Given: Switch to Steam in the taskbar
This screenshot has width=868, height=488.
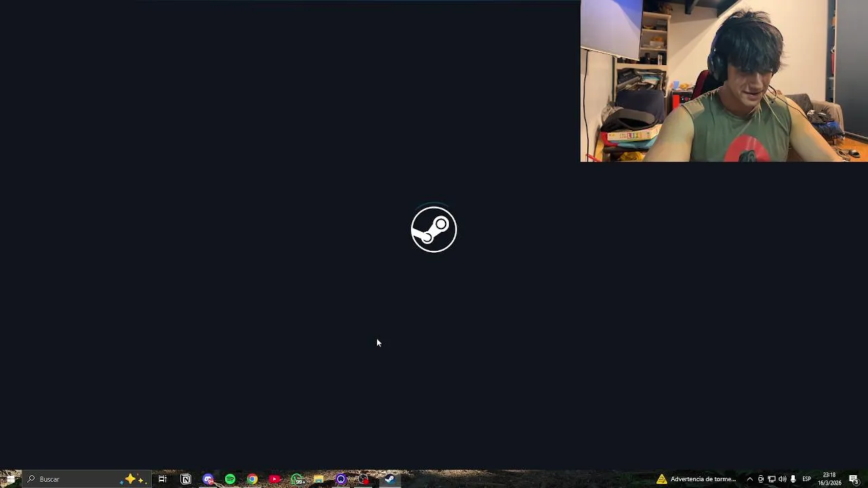Looking at the screenshot, I should (x=390, y=479).
